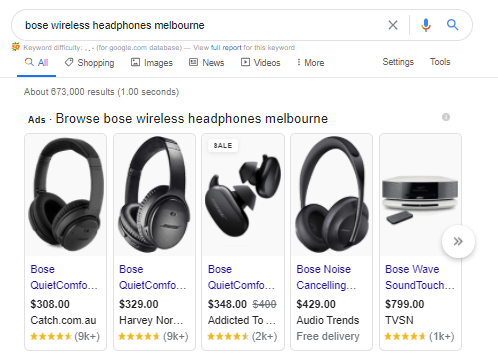Switch to the Shopping tab
Screen dimensions: 498x361
pos(89,63)
